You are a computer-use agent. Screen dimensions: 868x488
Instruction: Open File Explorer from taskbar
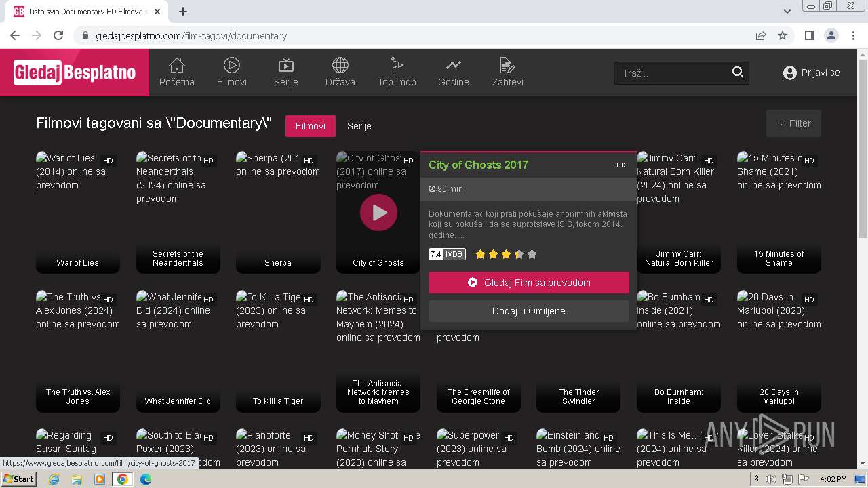[77, 479]
